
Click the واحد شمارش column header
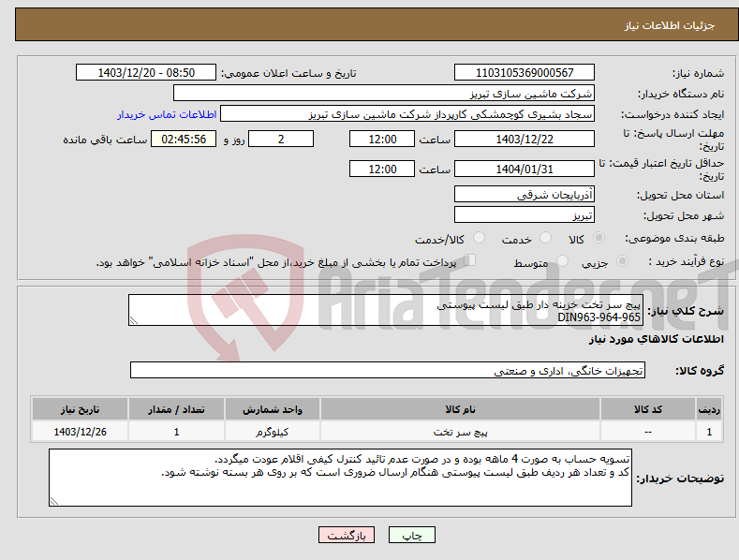(x=273, y=409)
